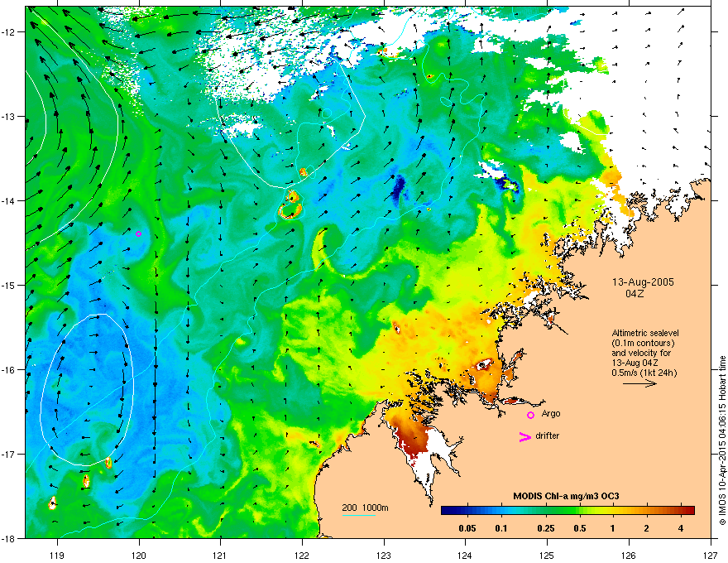
Task: Click the '-17' latitude axis label
Action: coord(8,455)
